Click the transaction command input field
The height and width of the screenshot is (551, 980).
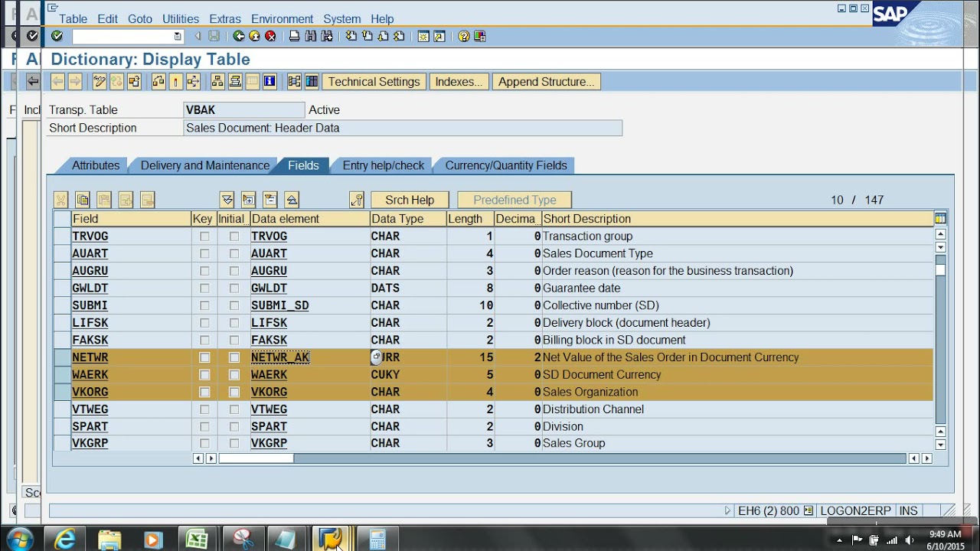(x=122, y=36)
